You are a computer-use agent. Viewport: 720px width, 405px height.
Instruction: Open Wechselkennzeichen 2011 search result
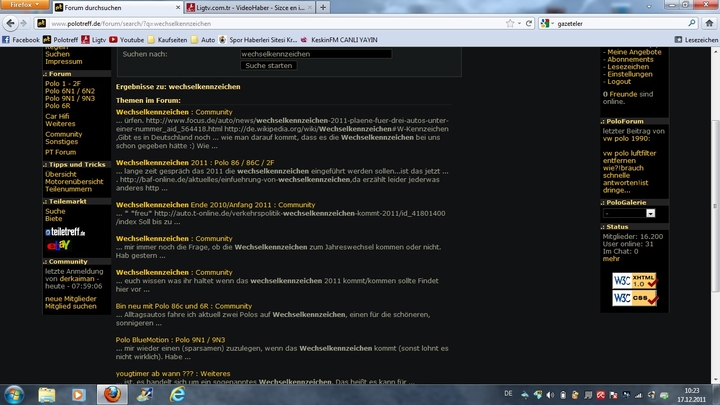(x=195, y=163)
